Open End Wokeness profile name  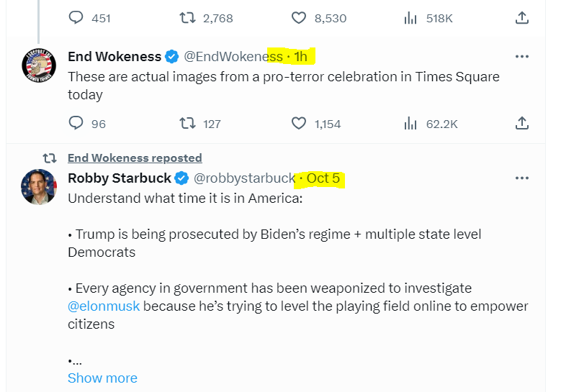114,56
